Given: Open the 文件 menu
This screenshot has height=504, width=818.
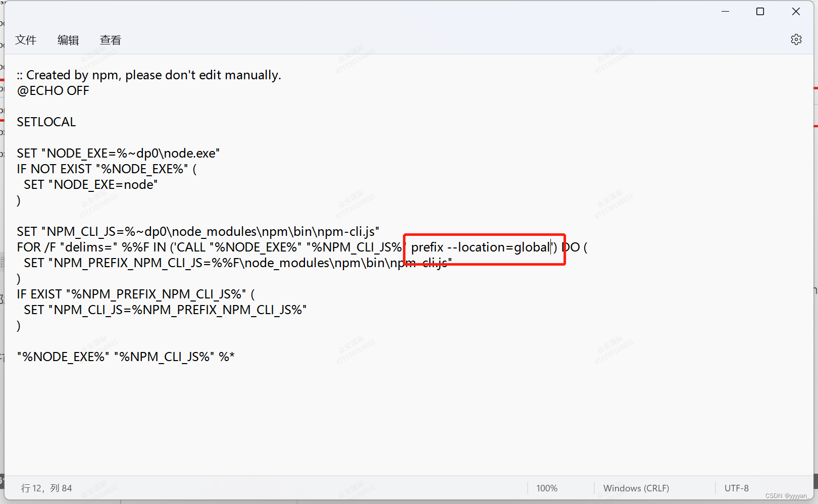Looking at the screenshot, I should (x=26, y=40).
